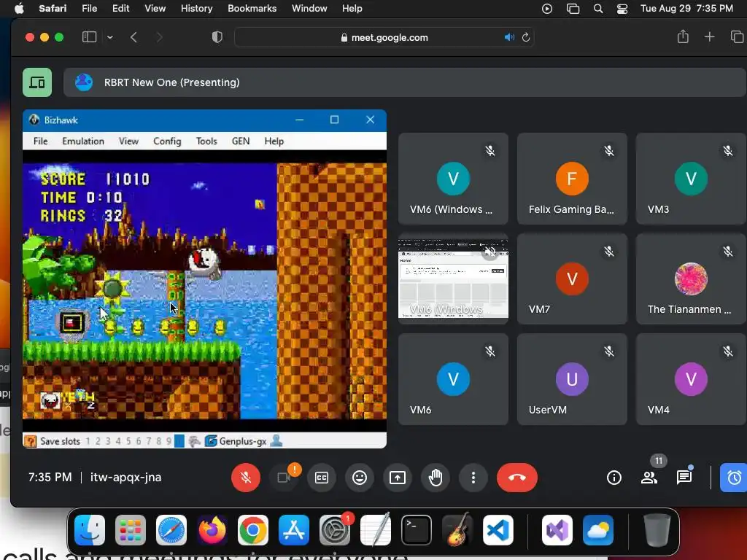
Task: Select Felix Gaming participant tile
Action: 572,179
